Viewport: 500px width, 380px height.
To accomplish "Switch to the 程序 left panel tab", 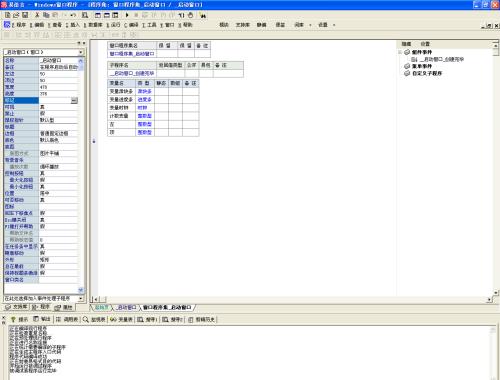I will tap(41, 307).
